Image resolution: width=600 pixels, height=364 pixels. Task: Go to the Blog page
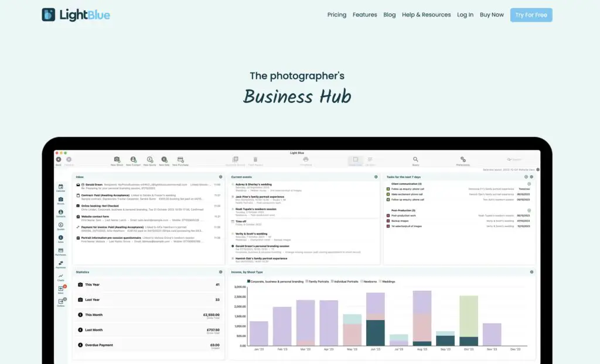pyautogui.click(x=390, y=15)
